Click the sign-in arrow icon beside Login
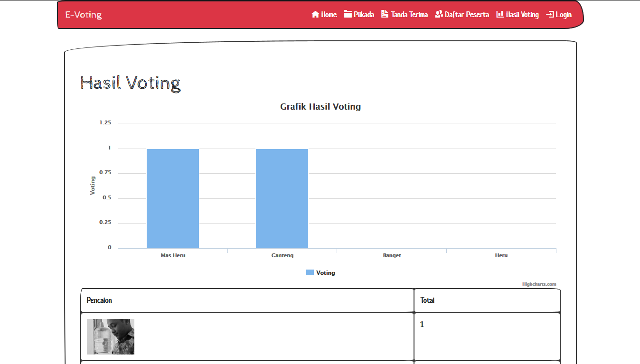 pos(550,15)
